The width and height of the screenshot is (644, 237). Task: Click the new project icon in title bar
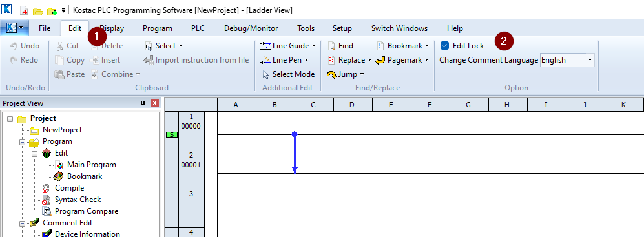tap(24, 10)
